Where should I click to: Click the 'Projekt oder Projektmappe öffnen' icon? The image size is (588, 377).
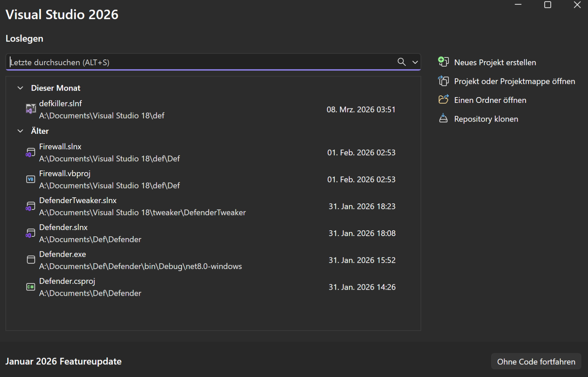(x=443, y=81)
